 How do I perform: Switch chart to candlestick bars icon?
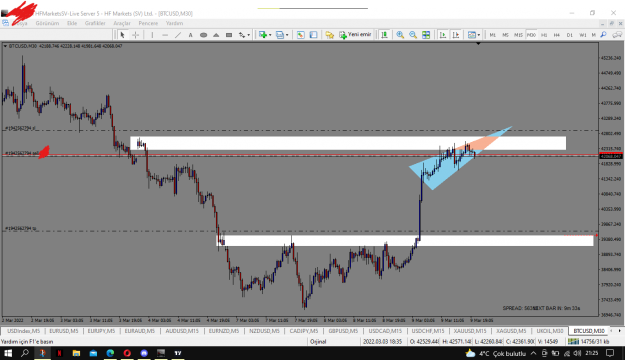(384, 35)
